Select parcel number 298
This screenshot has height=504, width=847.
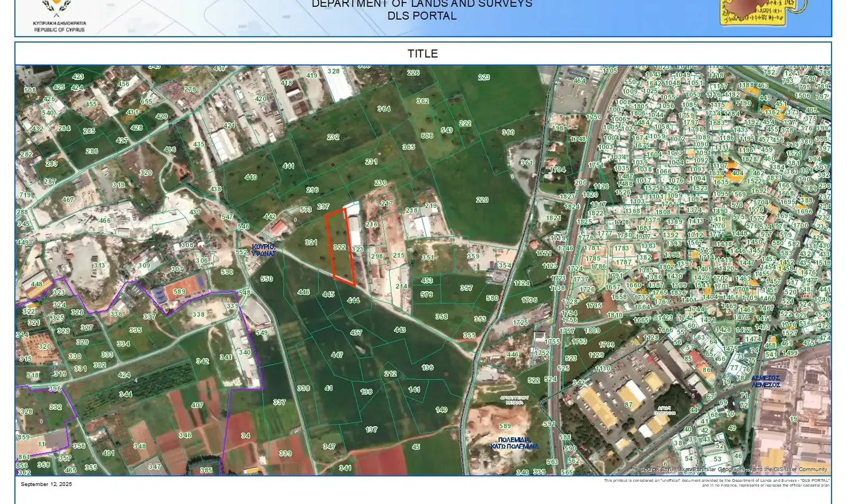376,256
